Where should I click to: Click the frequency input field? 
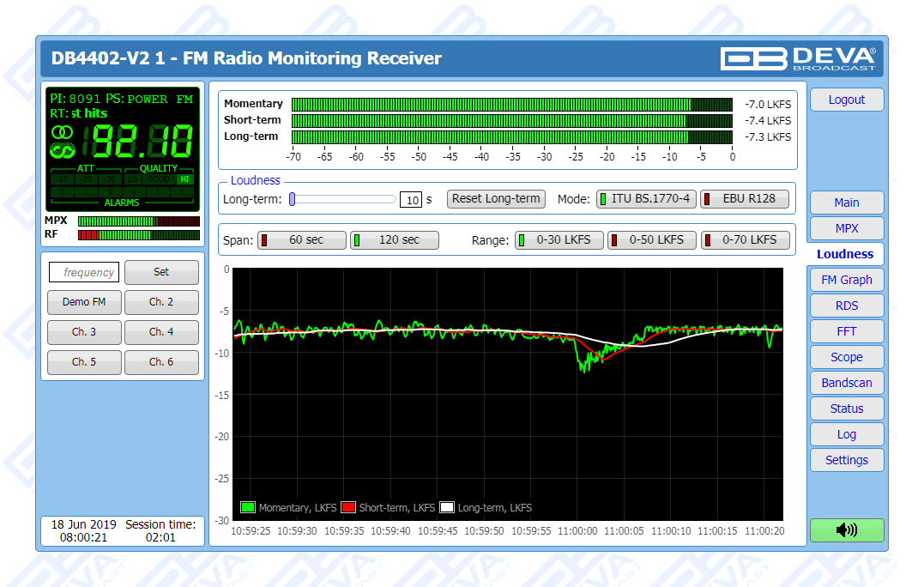click(84, 273)
